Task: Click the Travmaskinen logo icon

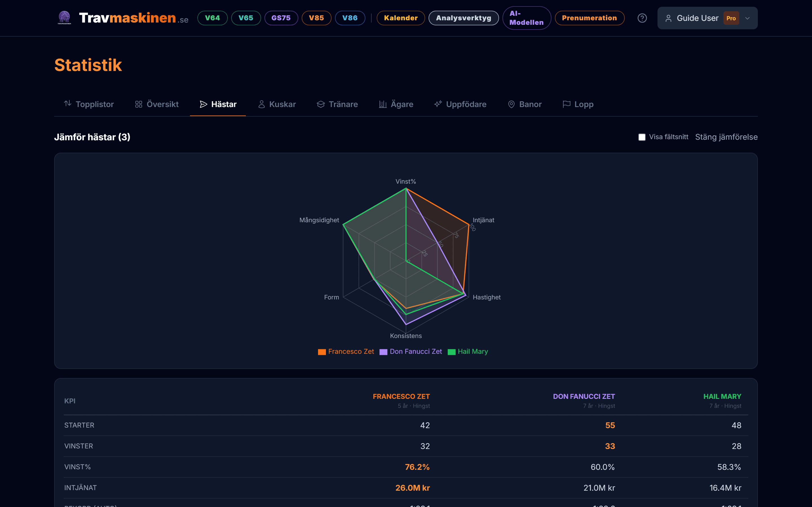Action: coord(64,17)
